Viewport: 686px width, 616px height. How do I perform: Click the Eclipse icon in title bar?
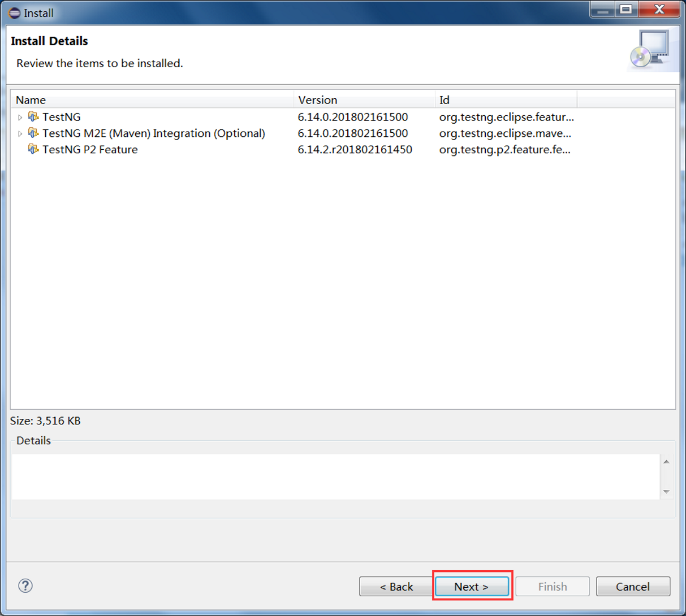pos(14,12)
